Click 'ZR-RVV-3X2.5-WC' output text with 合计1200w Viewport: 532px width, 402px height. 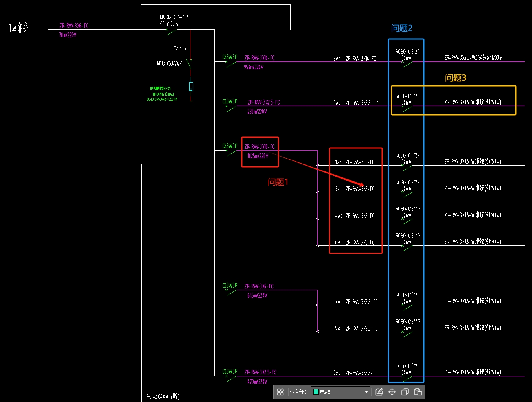(x=474, y=58)
